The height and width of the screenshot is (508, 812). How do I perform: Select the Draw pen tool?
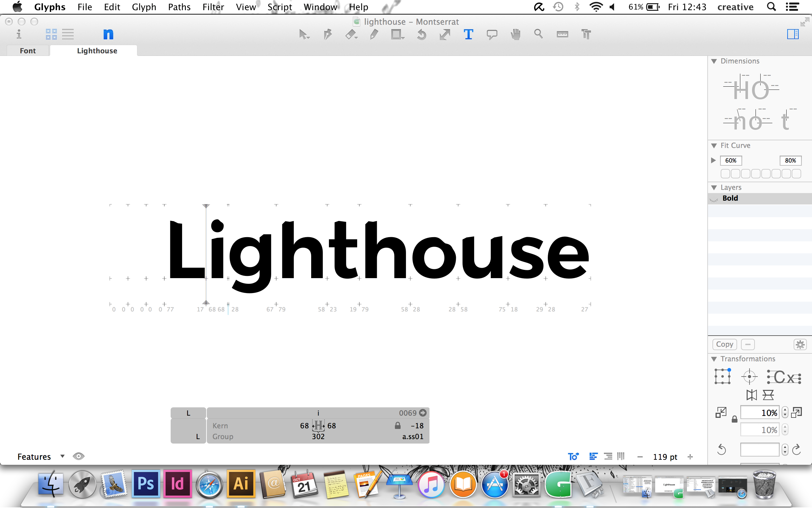coord(327,34)
